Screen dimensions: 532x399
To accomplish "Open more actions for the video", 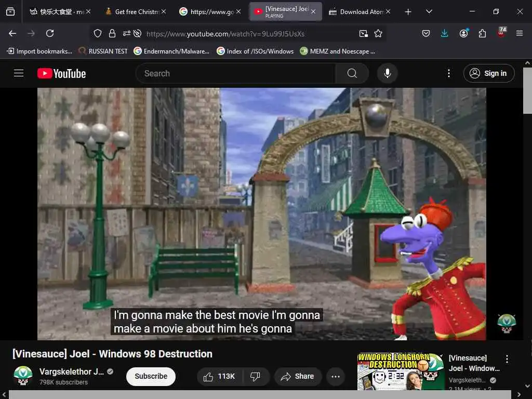I will pos(335,376).
